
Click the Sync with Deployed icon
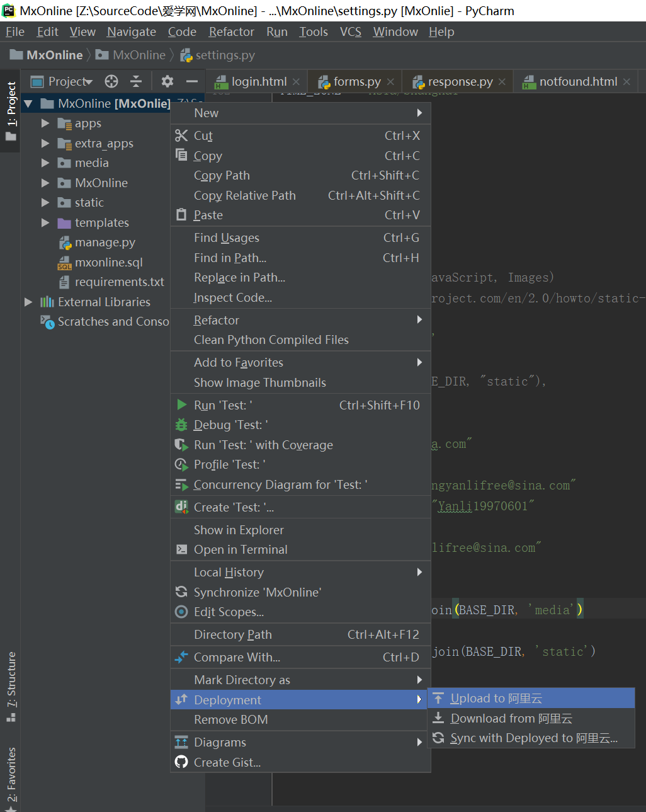point(438,738)
